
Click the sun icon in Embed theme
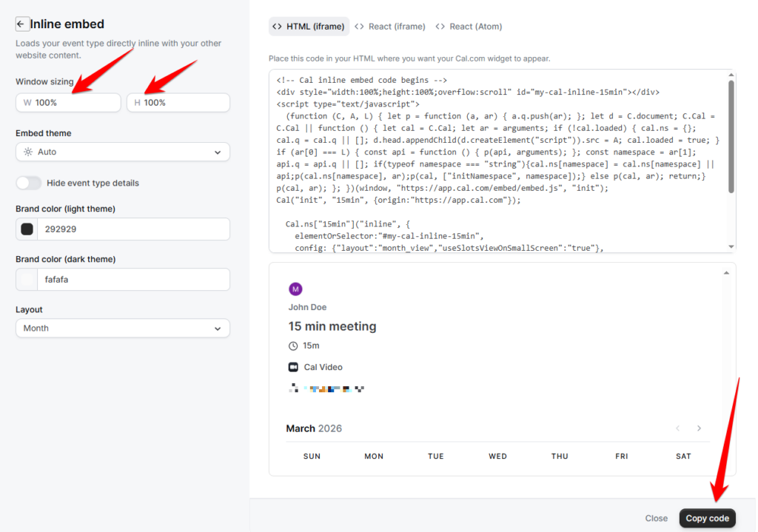tap(28, 152)
